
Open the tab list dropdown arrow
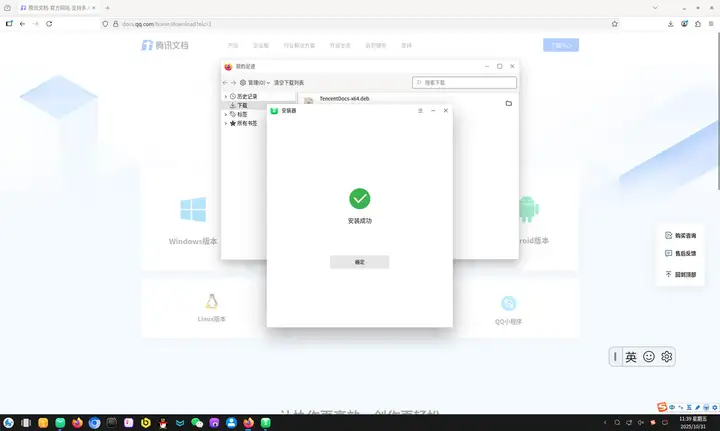click(655, 8)
